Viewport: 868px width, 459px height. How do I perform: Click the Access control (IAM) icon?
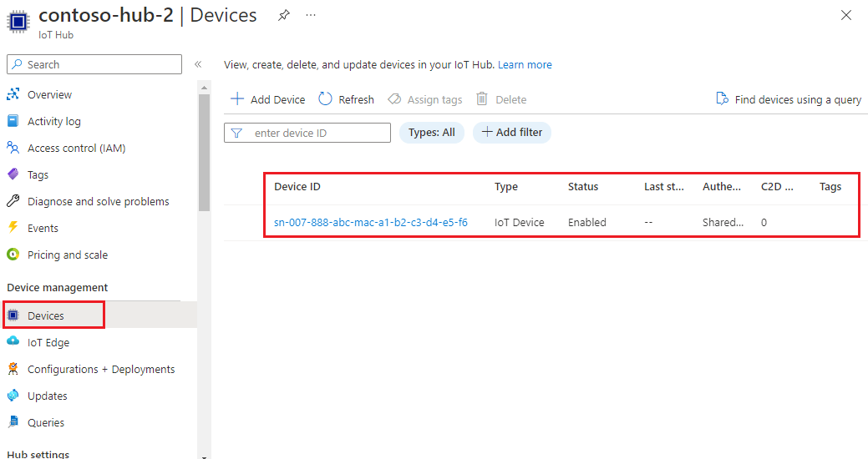[13, 148]
